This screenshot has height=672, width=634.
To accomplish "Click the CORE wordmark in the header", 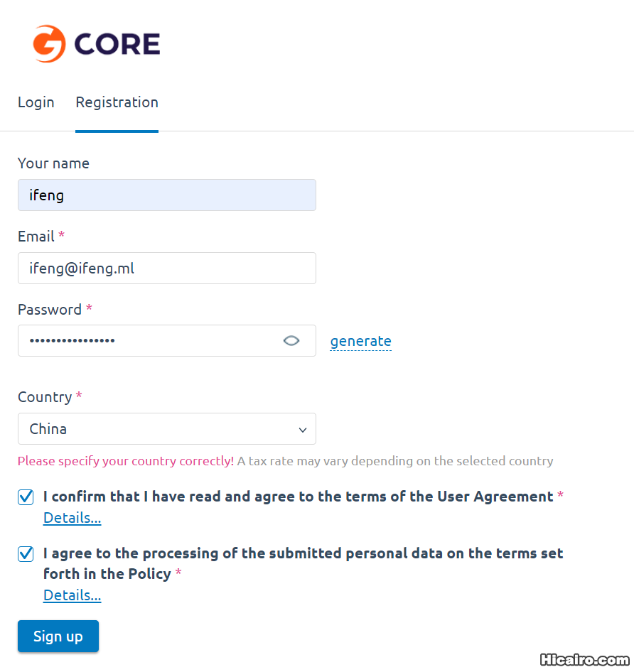I will [117, 44].
